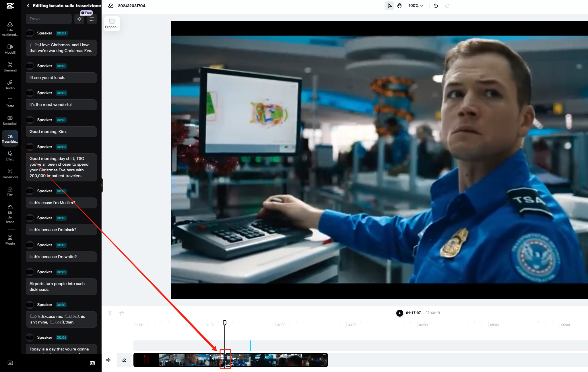Open the Elementi panel
The width and height of the screenshot is (588, 372).
tap(10, 67)
